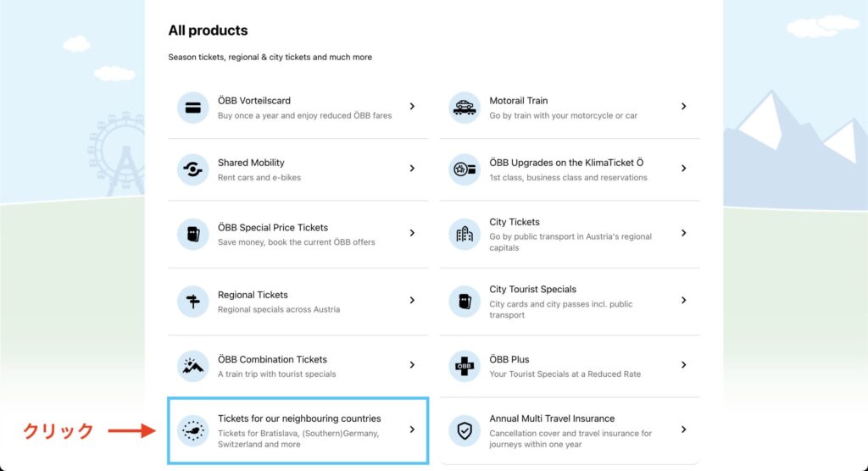Click the Motorail Train car icon

[464, 108]
